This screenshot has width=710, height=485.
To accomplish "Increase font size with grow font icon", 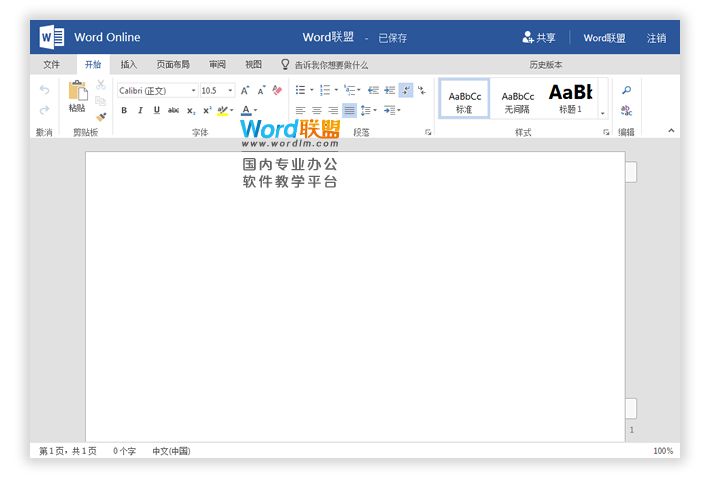I will 245,91.
